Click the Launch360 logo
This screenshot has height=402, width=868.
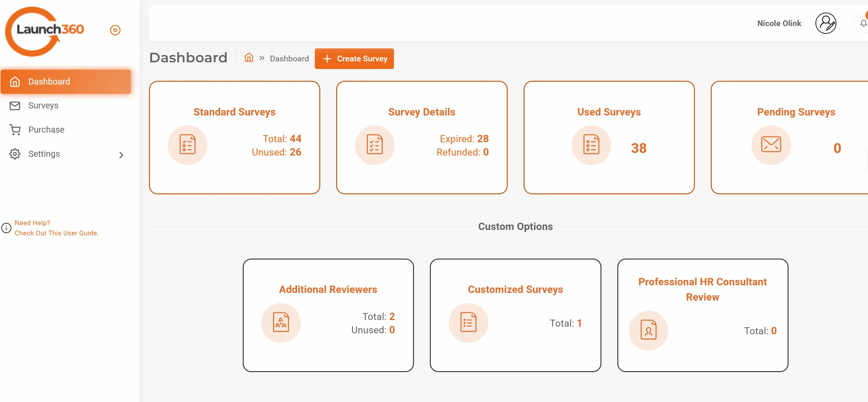44,31
